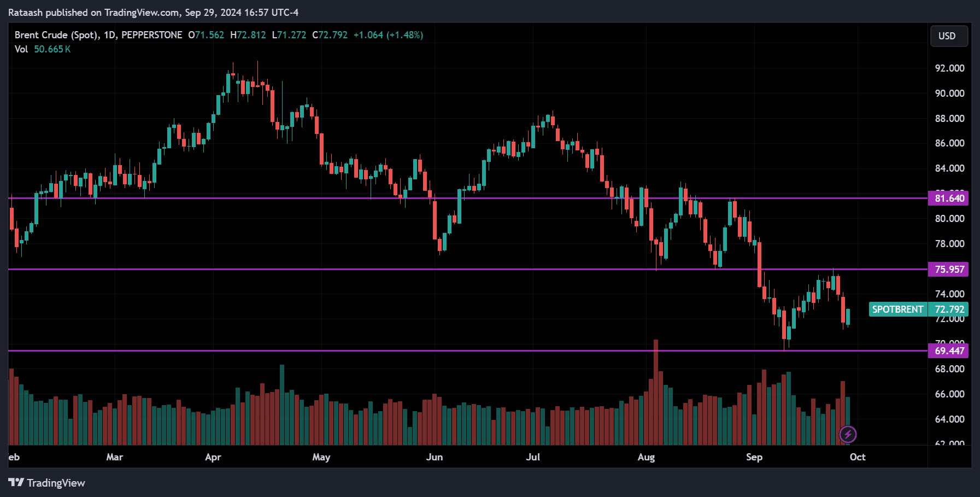Select the 75.957 horizontal line label

pyautogui.click(x=949, y=270)
